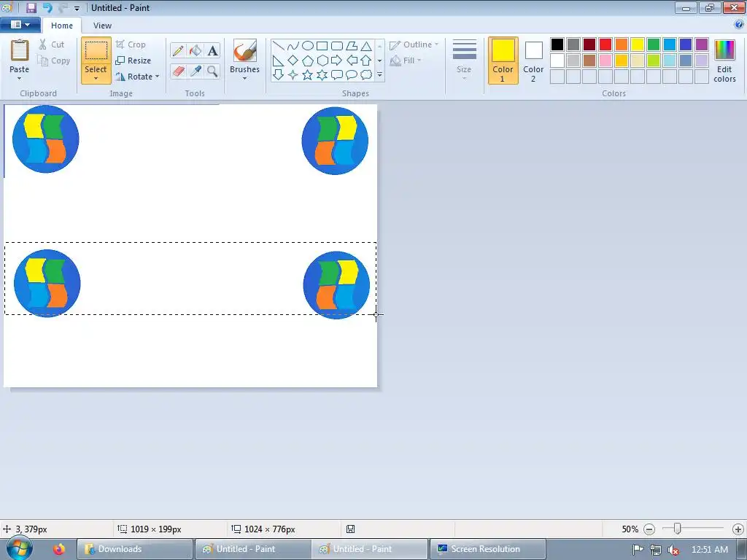Choose the Four-point star shape

pyautogui.click(x=293, y=75)
